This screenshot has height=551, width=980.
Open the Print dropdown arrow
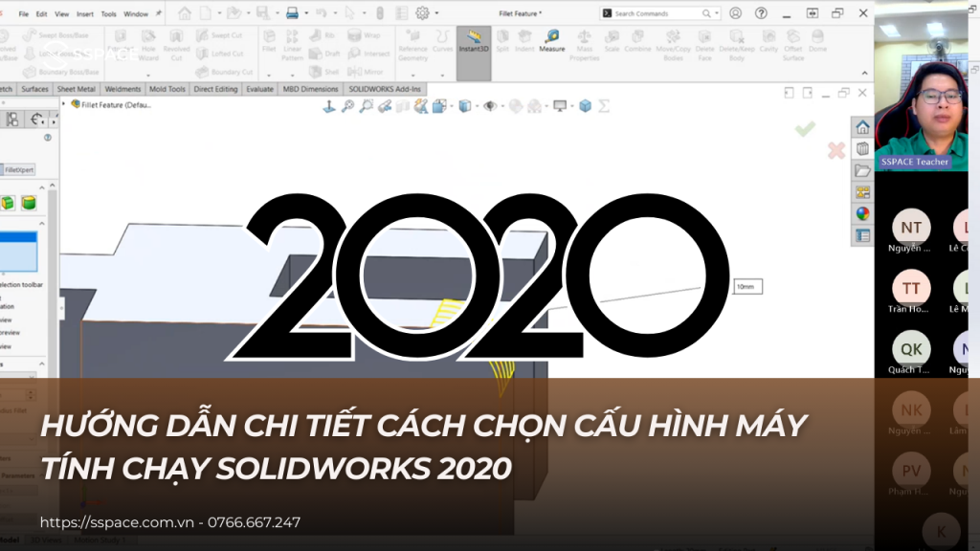(x=305, y=13)
